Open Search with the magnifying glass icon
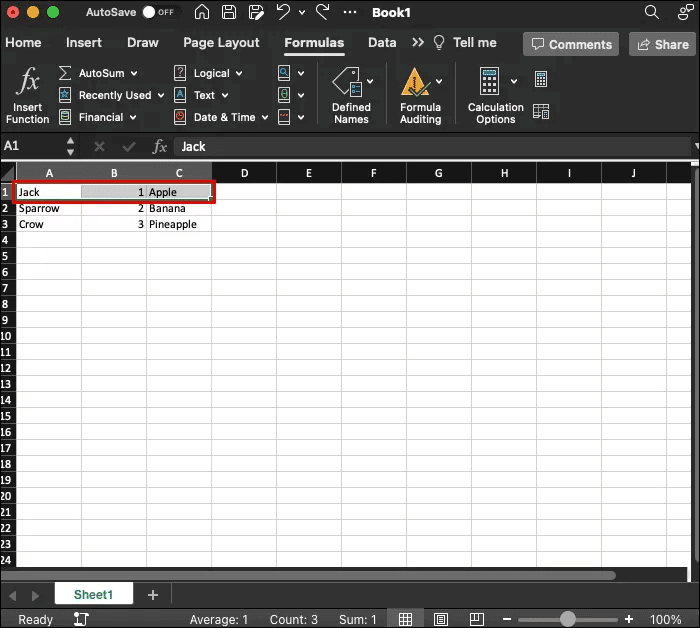Image resolution: width=700 pixels, height=628 pixels. (652, 13)
